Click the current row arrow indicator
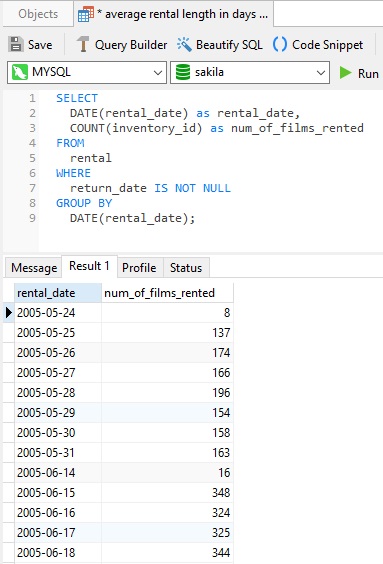 tap(9, 312)
